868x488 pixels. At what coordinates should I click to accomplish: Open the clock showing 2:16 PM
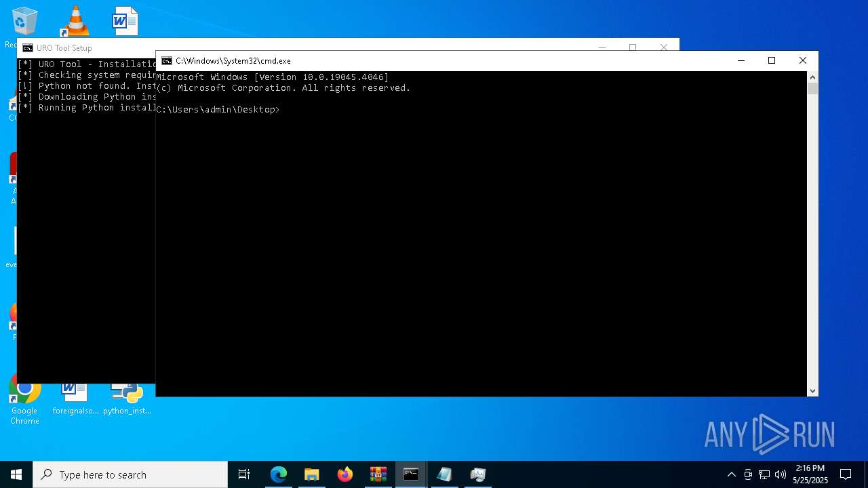tap(810, 474)
